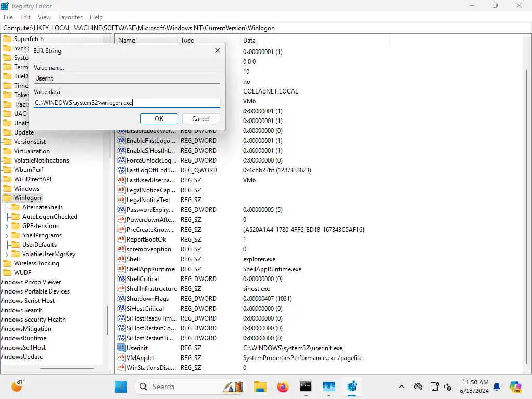Select the UserDefaults folder icon

click(16, 245)
